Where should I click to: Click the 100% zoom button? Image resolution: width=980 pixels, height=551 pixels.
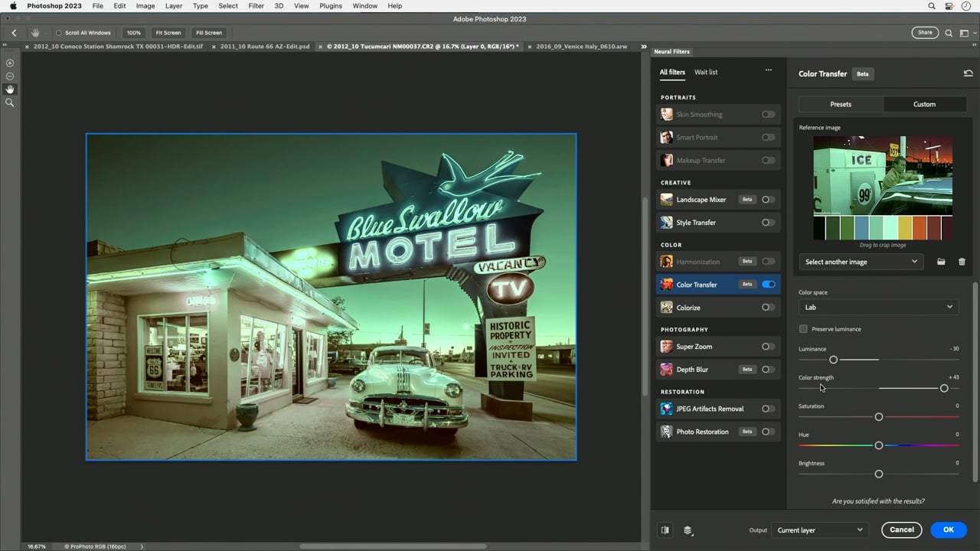[x=134, y=33]
